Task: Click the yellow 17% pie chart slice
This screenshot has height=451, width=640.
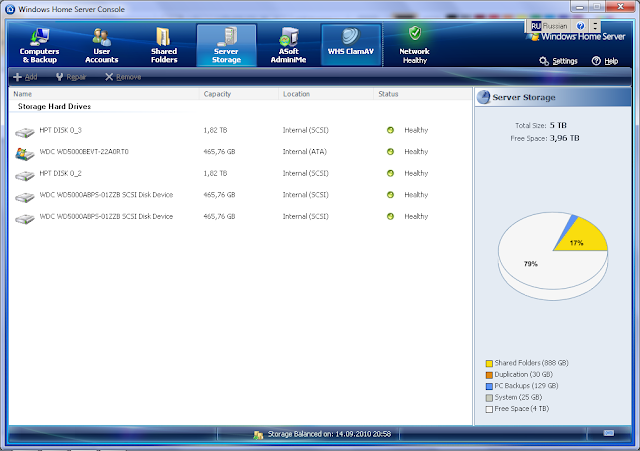Action: pyautogui.click(x=586, y=237)
